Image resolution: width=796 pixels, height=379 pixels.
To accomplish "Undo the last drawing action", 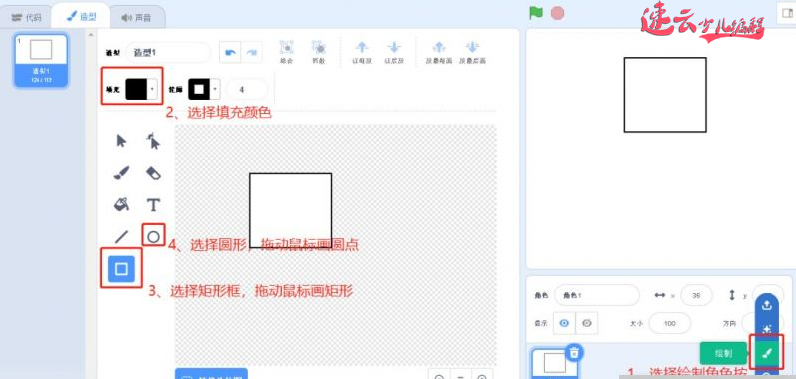I will (230, 52).
